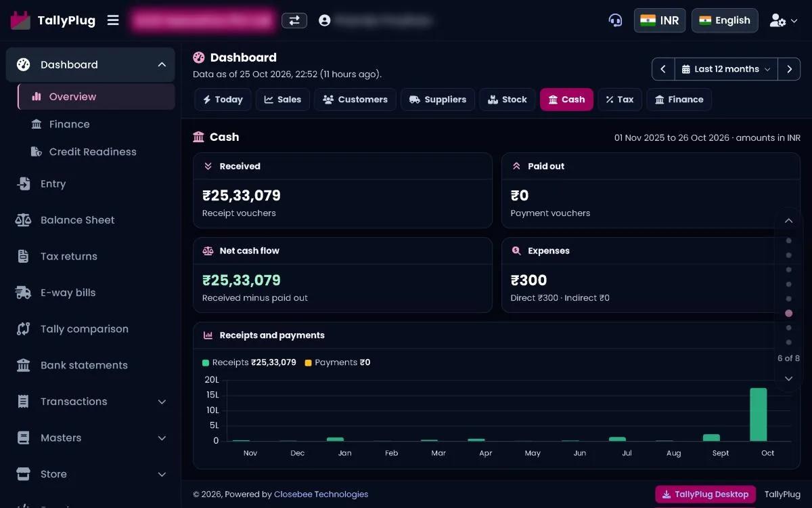Open the Tally comparison sidebar item
The image size is (812, 508).
(x=91, y=329)
